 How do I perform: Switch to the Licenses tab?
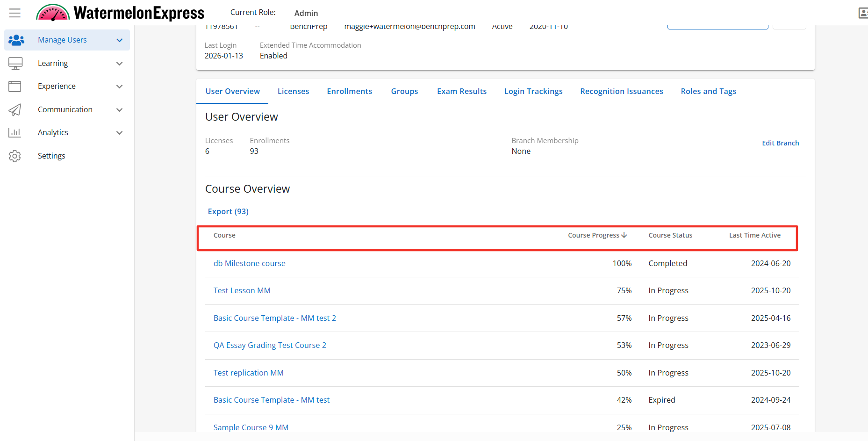pos(293,91)
